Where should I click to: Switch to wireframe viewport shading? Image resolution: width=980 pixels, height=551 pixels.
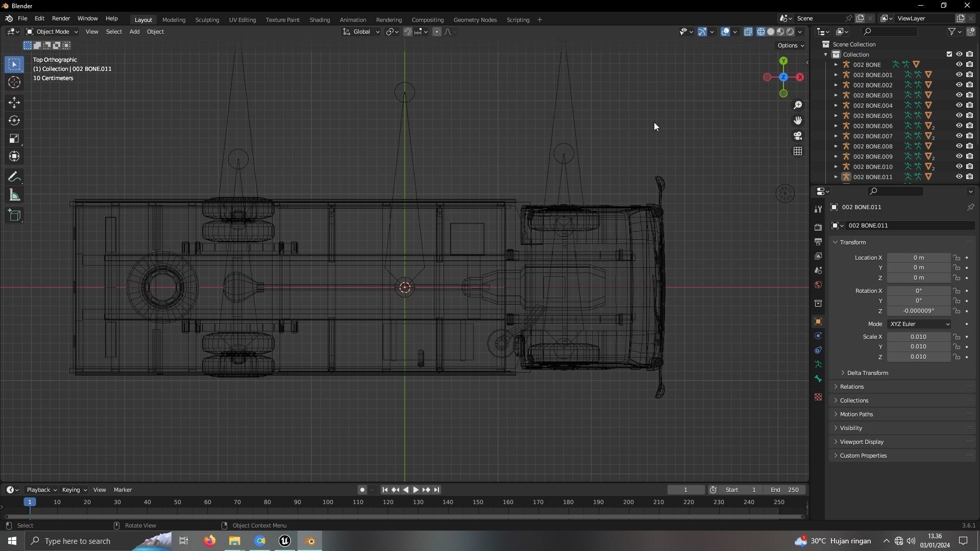761,32
